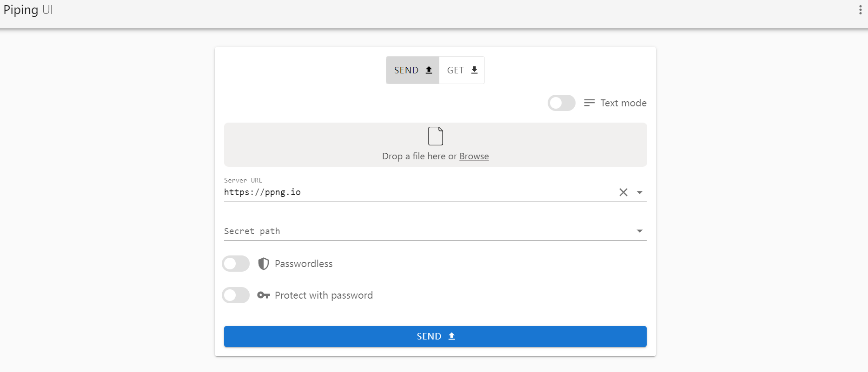868x372 pixels.
Task: Click the download arrow icon in GET tab
Action: click(474, 70)
